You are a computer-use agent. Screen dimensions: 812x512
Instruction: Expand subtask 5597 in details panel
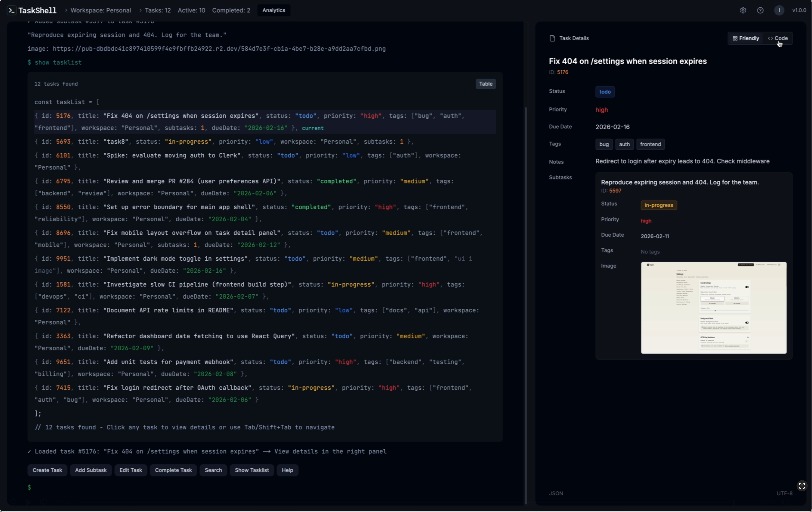coord(679,182)
